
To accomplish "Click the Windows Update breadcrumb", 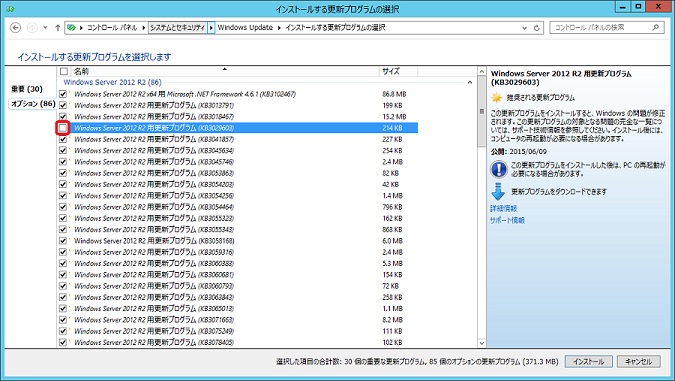I will pyautogui.click(x=245, y=28).
